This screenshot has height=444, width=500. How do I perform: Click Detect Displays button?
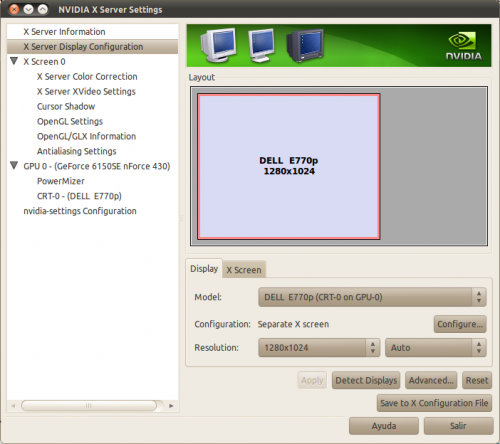(x=366, y=380)
